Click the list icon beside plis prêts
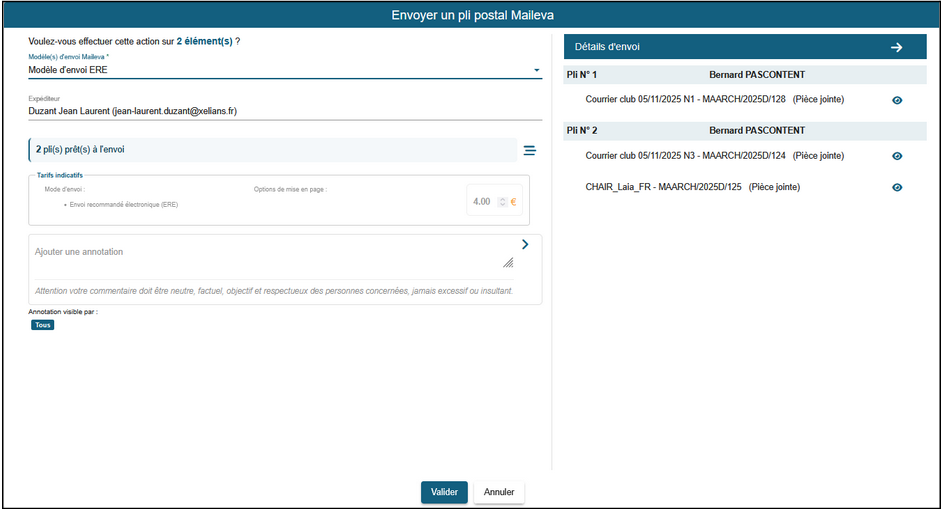This screenshot has width=941, height=509. coord(529,150)
